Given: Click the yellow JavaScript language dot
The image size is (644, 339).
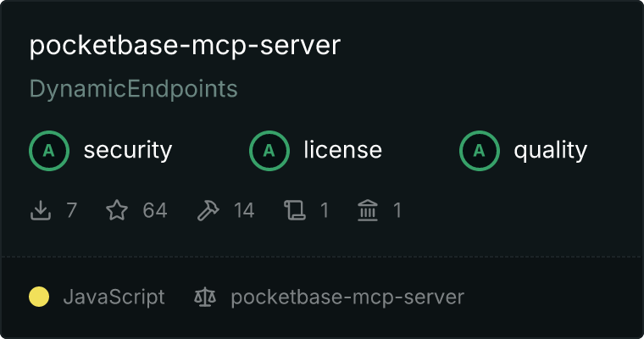Looking at the screenshot, I should click(39, 297).
